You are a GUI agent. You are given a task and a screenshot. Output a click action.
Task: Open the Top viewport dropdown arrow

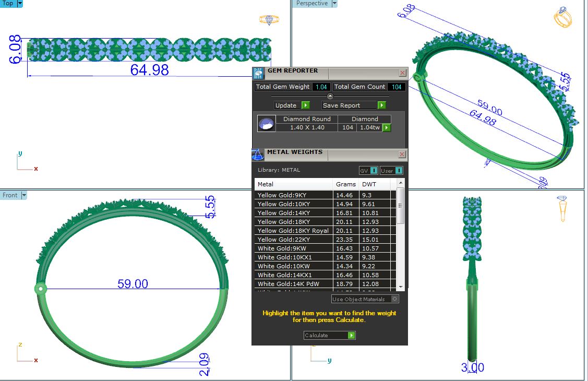pyautogui.click(x=20, y=4)
